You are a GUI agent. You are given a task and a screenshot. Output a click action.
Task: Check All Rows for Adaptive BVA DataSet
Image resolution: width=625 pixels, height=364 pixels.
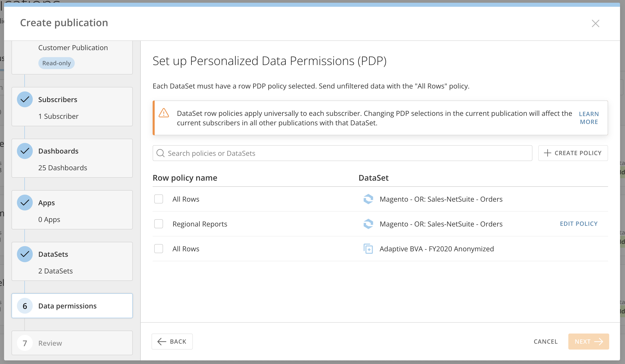[159, 248]
